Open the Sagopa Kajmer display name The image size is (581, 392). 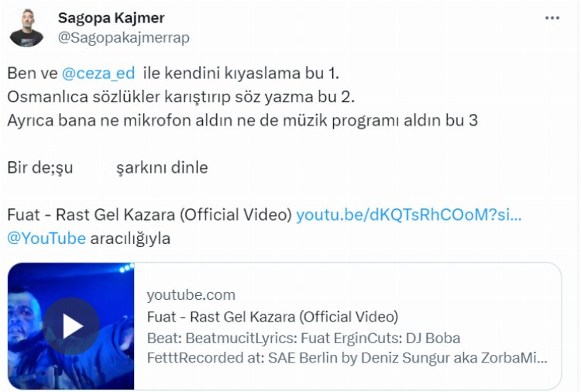click(111, 18)
